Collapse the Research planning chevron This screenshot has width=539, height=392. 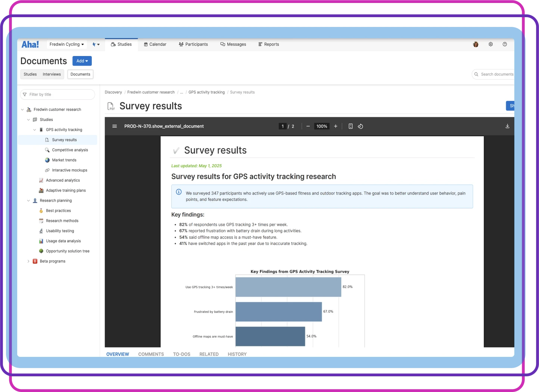[28, 201]
